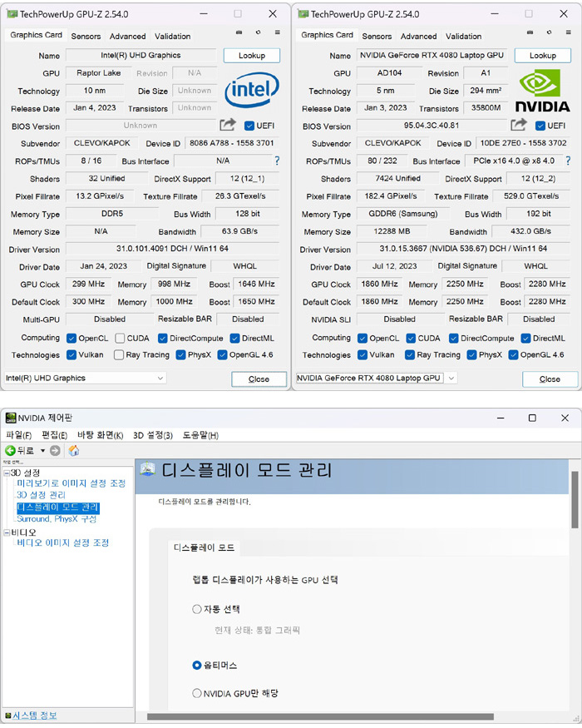Click the GPU-Z title bar icon in Intel window
582x728 pixels.
pyautogui.click(x=12, y=14)
